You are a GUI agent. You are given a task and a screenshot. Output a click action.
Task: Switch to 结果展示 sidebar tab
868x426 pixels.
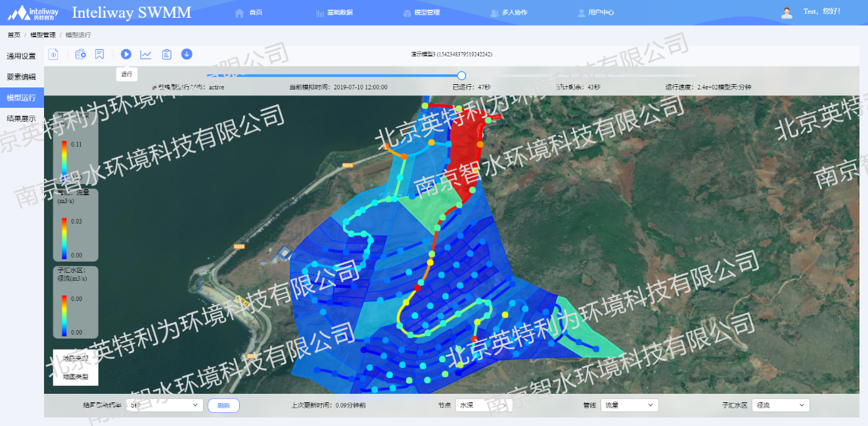21,119
